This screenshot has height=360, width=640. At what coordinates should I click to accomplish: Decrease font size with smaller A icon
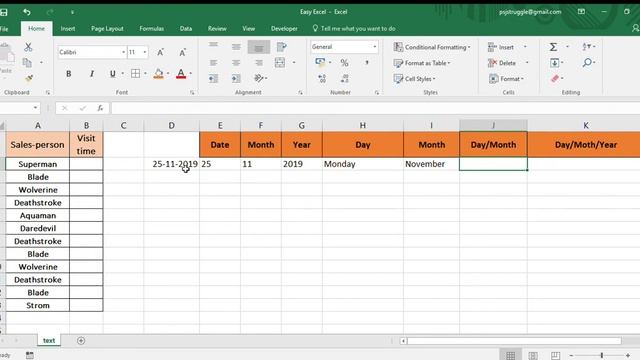[182, 52]
